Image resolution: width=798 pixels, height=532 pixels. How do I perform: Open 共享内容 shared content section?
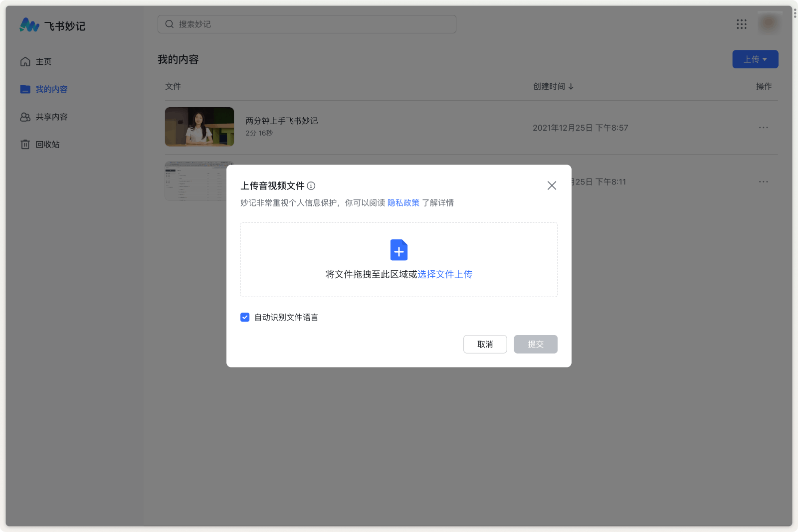pyautogui.click(x=51, y=117)
